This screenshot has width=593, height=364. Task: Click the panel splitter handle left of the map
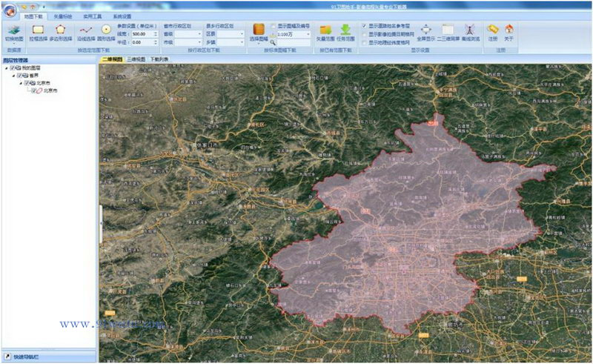101,224
